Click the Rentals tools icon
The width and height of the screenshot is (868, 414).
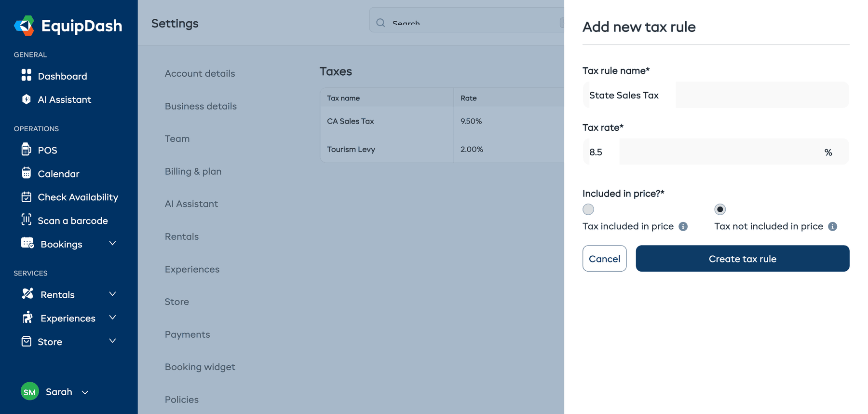[x=27, y=293]
